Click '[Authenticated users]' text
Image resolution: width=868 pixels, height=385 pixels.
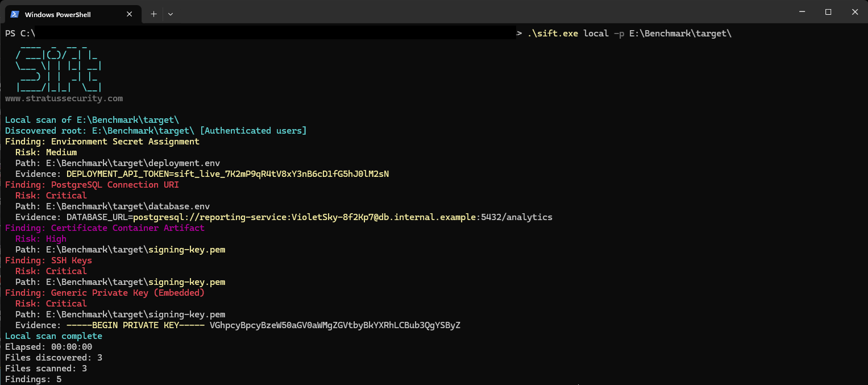pos(254,131)
